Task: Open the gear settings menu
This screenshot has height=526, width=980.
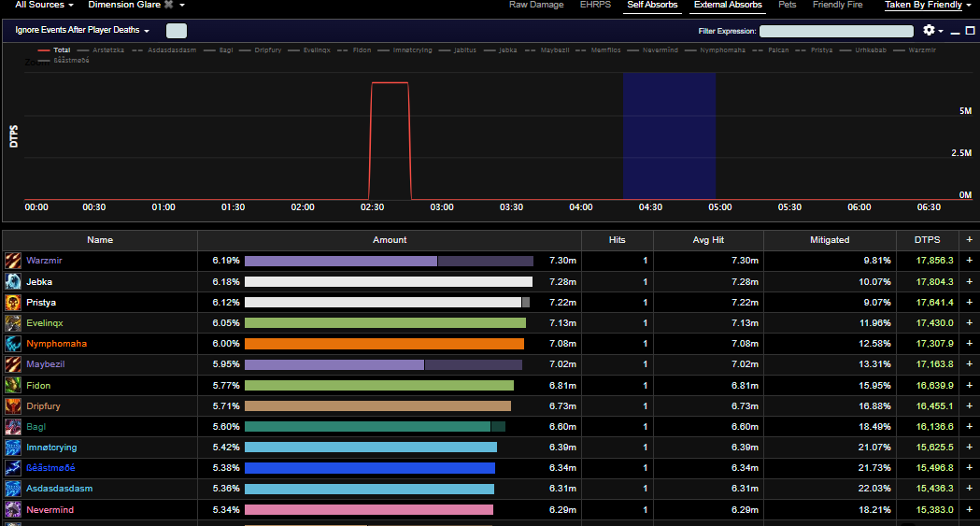Action: click(x=932, y=30)
